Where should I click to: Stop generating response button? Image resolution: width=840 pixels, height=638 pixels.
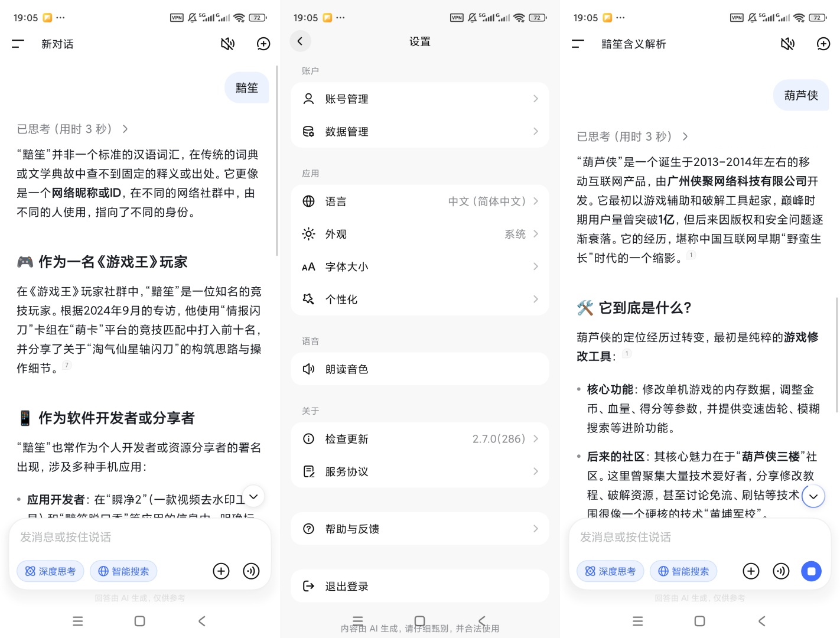[x=812, y=571]
